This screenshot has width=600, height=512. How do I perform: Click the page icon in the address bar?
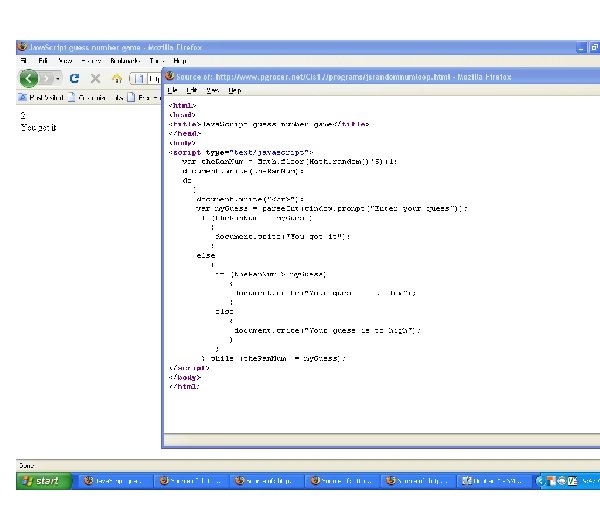(x=139, y=78)
